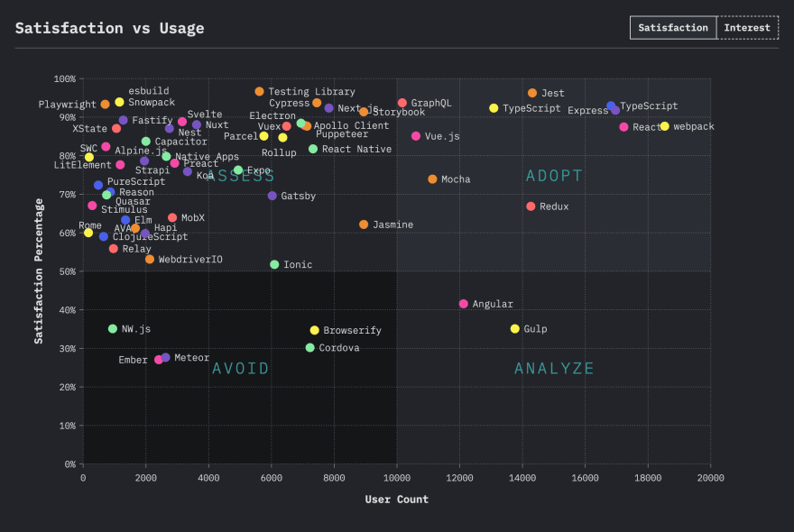Click the React Native data point
Screen dimensions: 794x532
313,149
